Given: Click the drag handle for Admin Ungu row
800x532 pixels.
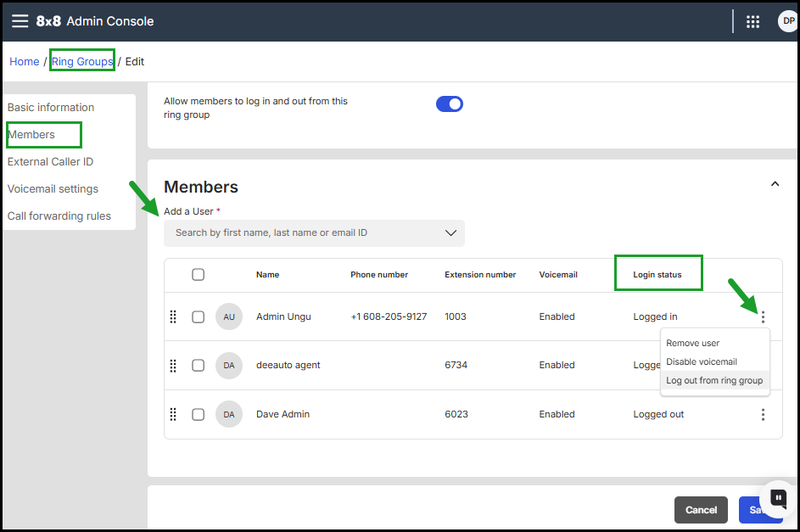Looking at the screenshot, I should pyautogui.click(x=173, y=316).
